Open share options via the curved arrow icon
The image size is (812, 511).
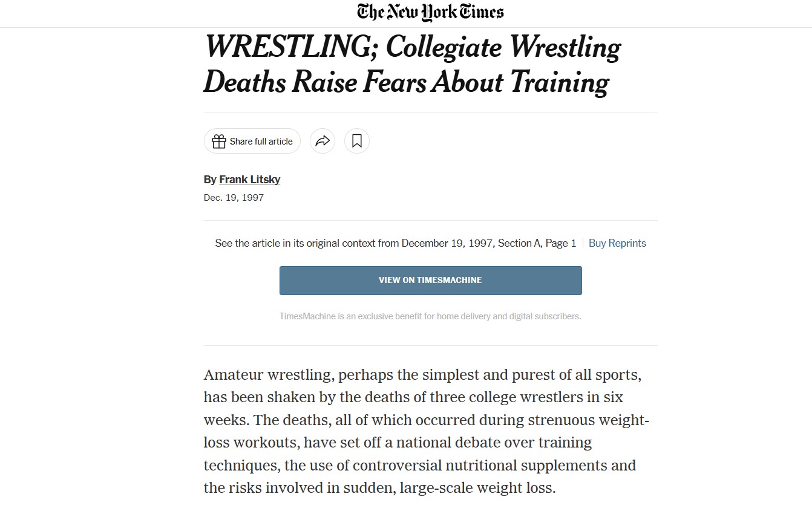point(323,141)
